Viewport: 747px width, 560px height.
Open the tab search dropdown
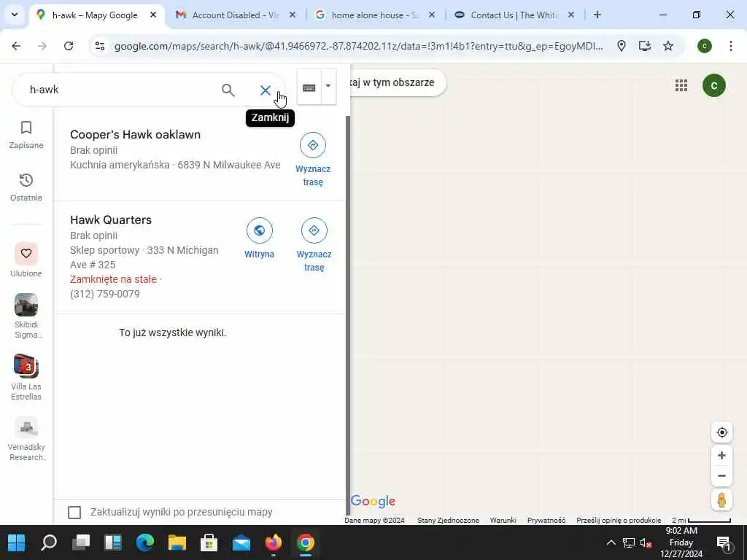click(x=15, y=15)
